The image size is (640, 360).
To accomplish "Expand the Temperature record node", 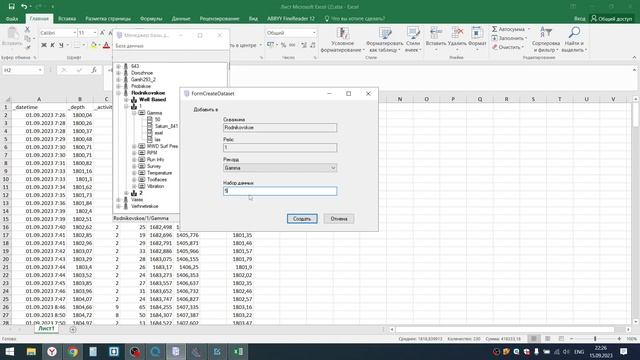I will (x=134, y=173).
